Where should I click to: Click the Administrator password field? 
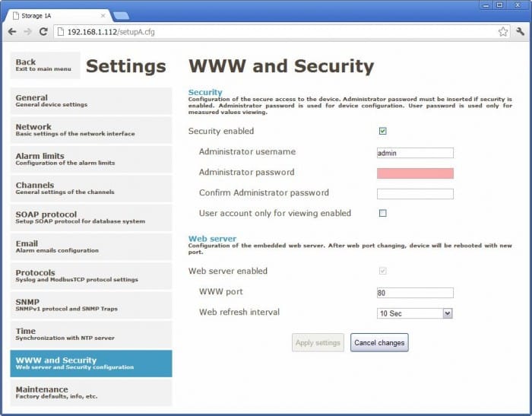(415, 173)
